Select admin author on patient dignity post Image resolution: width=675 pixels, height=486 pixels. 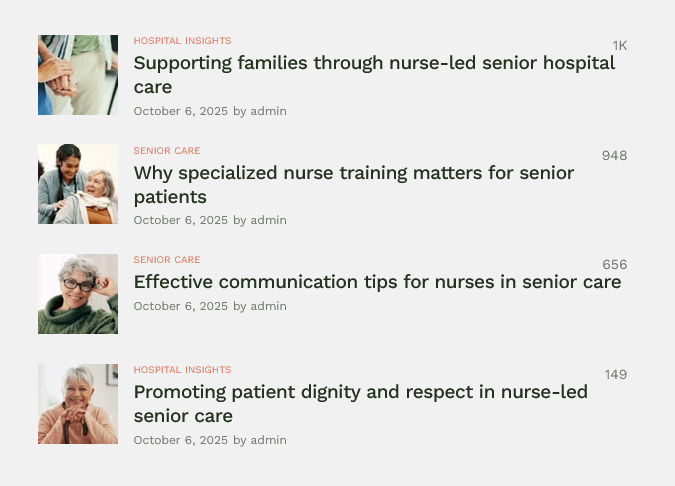[268, 440]
